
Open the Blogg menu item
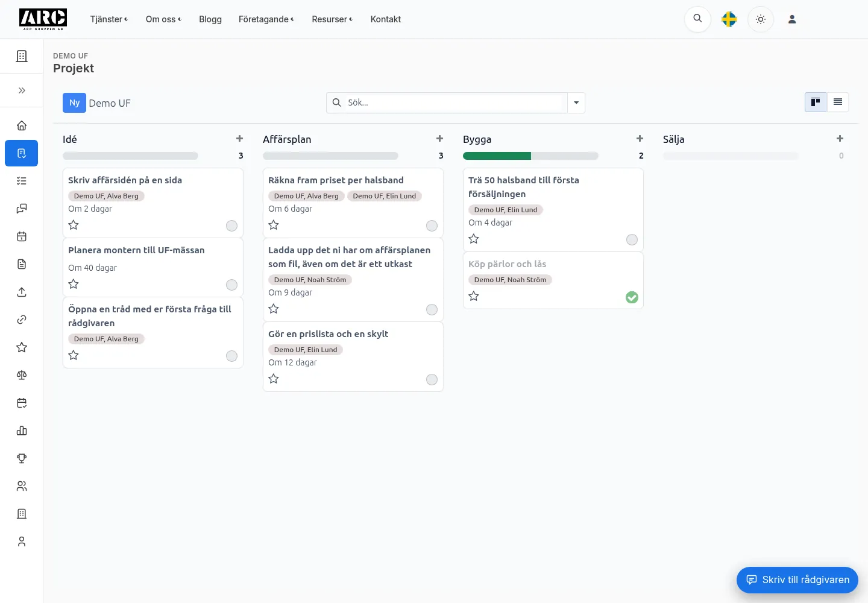(210, 19)
